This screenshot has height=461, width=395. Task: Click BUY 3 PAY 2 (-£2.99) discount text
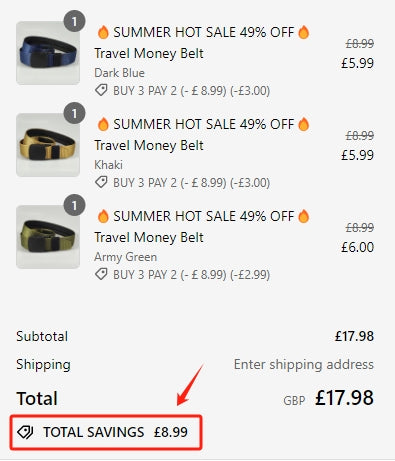tap(191, 275)
